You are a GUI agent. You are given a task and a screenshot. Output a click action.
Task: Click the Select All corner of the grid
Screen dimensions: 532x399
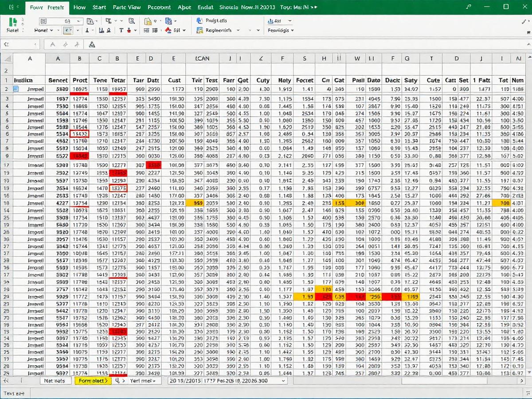(x=6, y=59)
